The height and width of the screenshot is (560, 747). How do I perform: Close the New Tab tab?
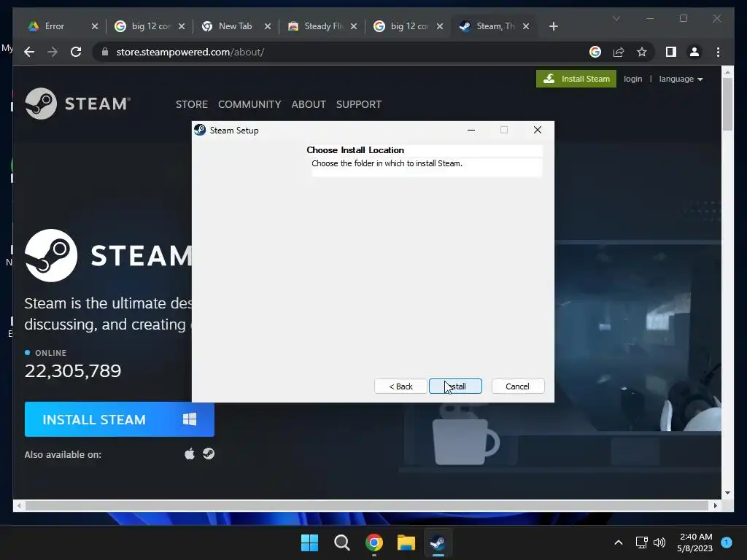[268, 27]
